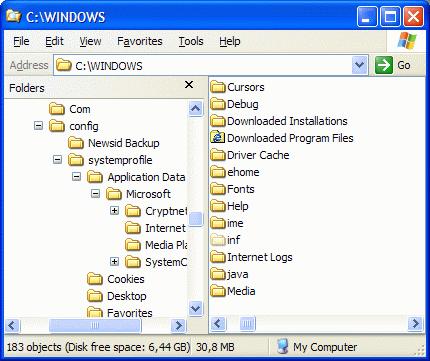430x361 pixels.
Task: Select the Internet tree item label
Action: [165, 228]
